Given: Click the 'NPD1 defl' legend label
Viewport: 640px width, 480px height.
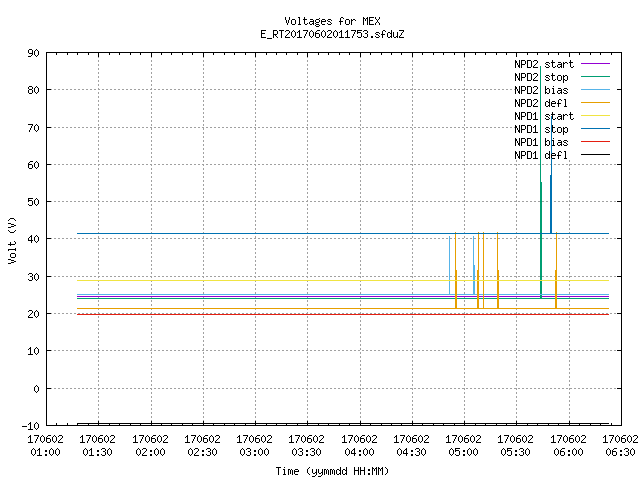Looking at the screenshot, I should pos(541,156).
